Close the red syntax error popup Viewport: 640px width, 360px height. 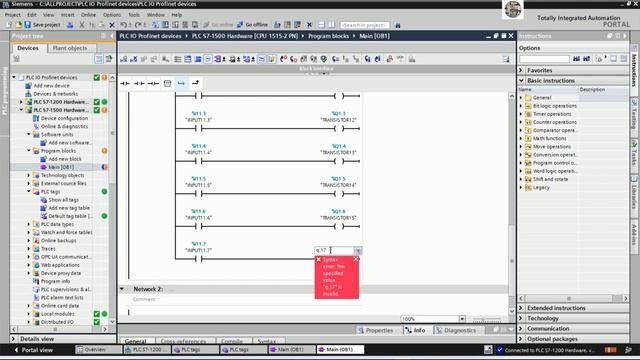(x=356, y=259)
